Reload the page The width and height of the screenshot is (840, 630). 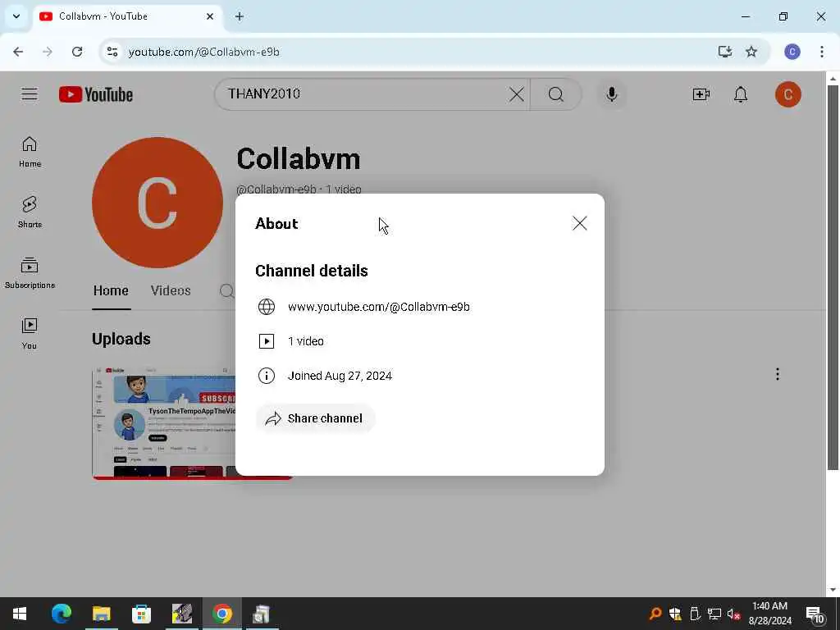(77, 52)
